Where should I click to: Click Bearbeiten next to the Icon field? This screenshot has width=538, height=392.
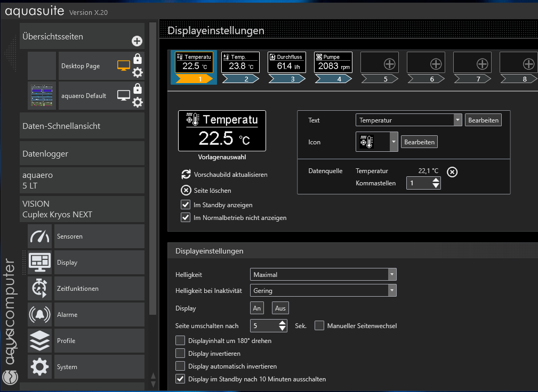419,142
